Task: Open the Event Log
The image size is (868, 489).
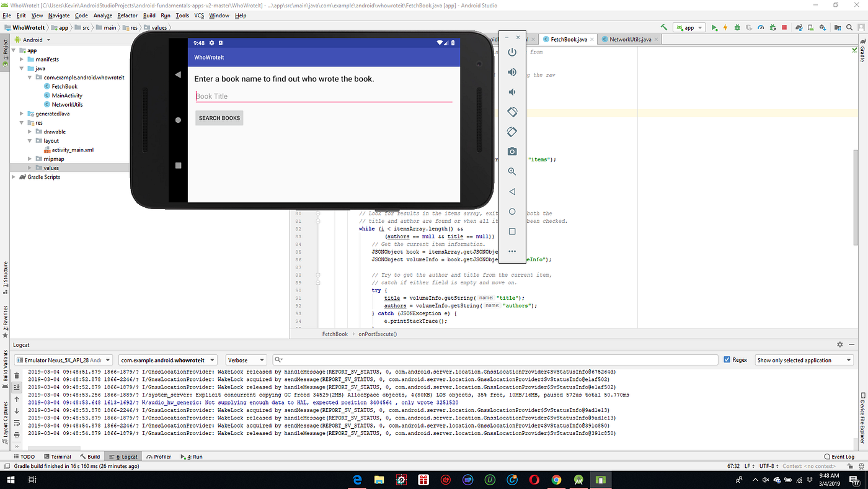Action: click(839, 456)
